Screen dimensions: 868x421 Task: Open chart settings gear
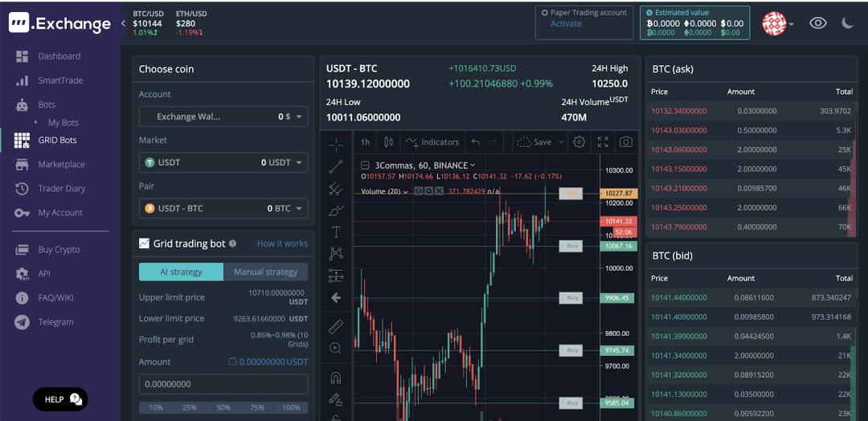pos(579,142)
